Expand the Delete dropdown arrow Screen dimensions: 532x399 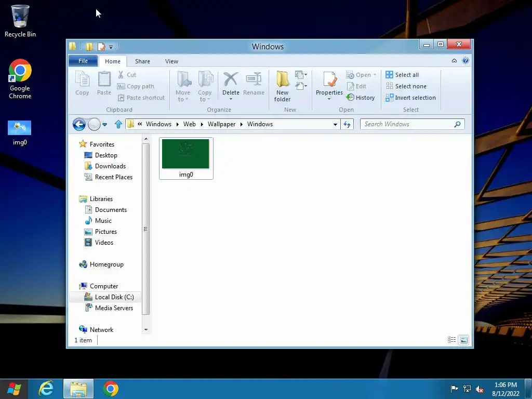[231, 99]
